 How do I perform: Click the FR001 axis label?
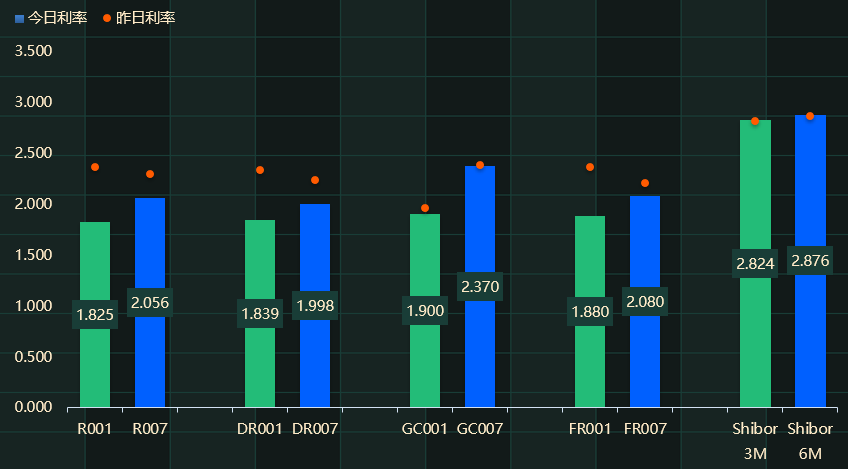pyautogui.click(x=590, y=428)
